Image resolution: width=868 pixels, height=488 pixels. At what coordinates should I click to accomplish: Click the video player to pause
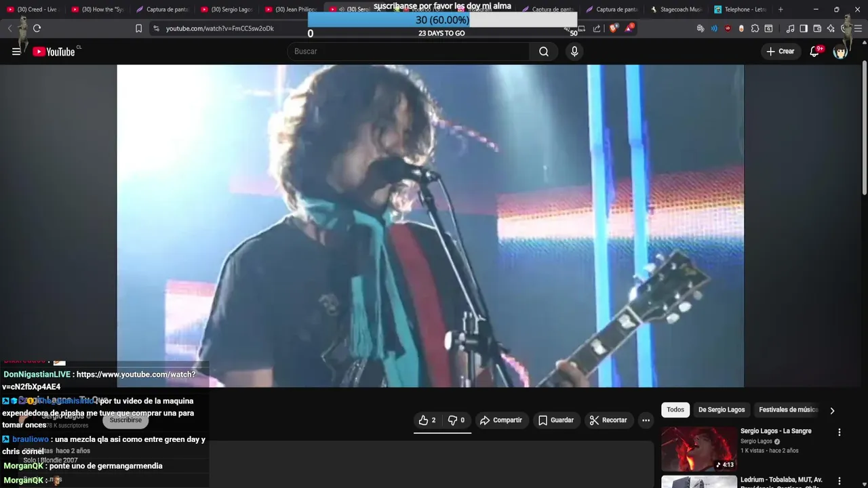pyautogui.click(x=430, y=226)
